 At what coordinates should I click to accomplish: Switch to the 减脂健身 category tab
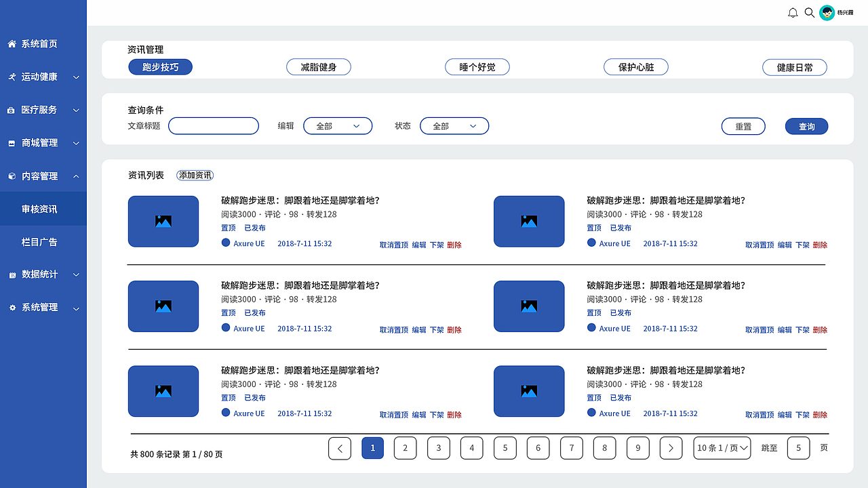pos(319,66)
